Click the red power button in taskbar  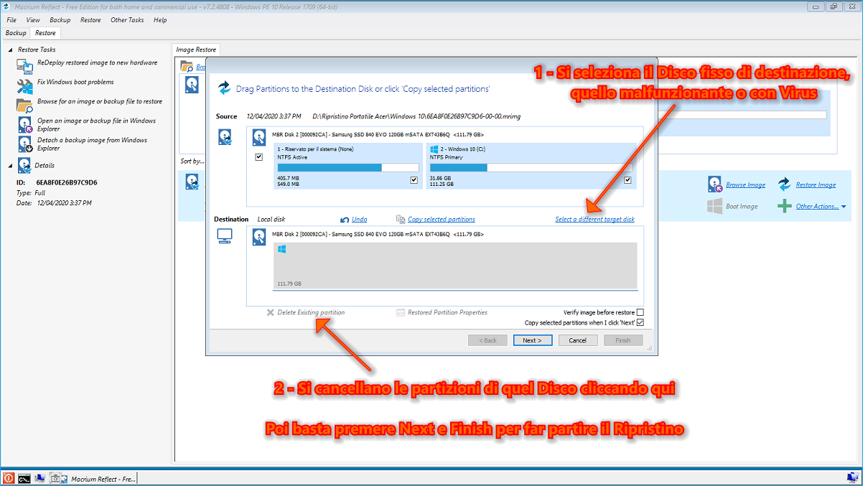9,478
